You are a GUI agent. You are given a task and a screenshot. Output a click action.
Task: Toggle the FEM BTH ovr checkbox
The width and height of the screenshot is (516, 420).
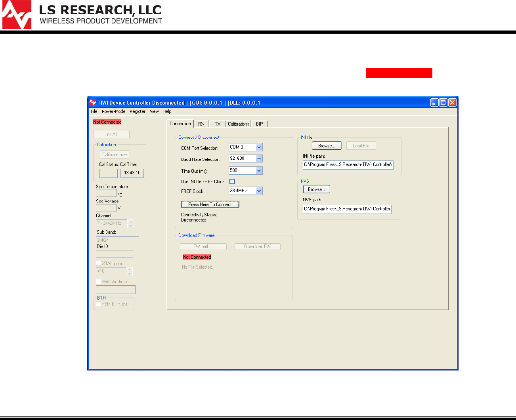click(x=99, y=304)
